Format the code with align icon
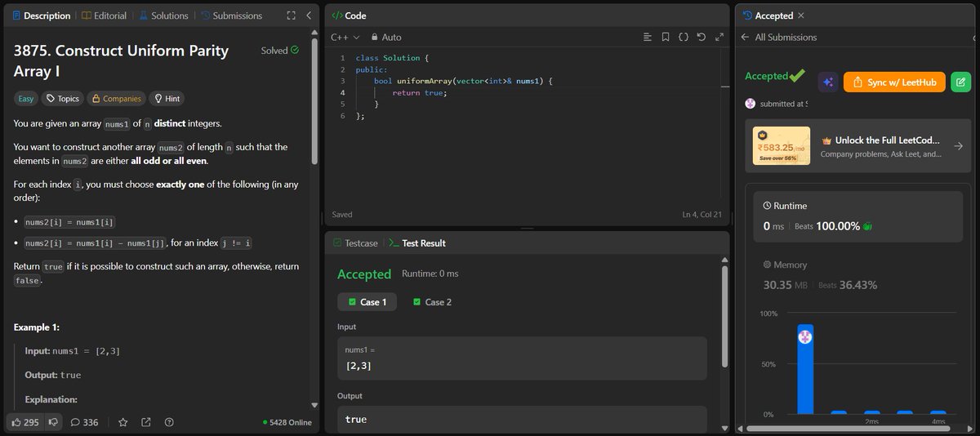 tap(648, 37)
